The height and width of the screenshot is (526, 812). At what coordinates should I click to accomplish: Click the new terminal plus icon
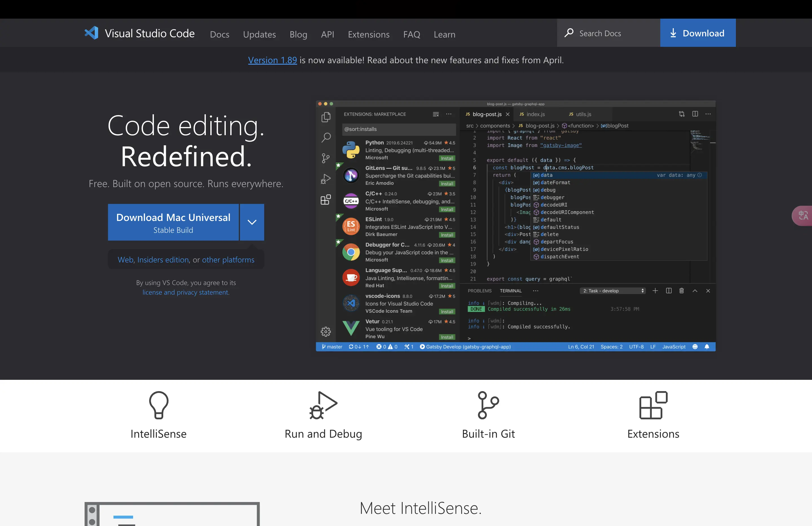coord(655,291)
